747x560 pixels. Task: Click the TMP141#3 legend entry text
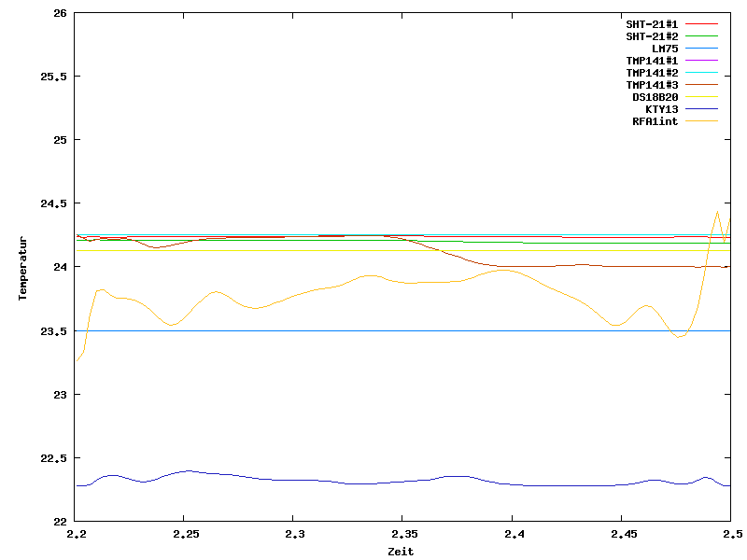click(x=652, y=85)
